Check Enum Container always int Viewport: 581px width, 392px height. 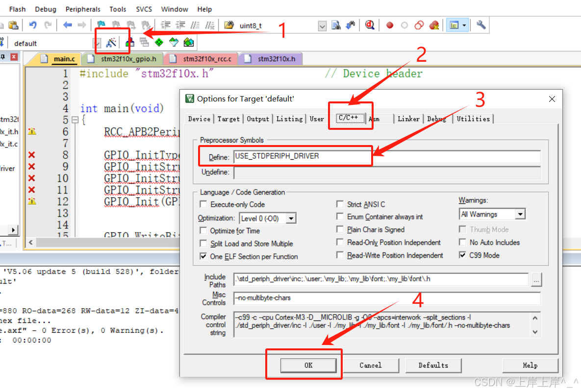point(340,216)
